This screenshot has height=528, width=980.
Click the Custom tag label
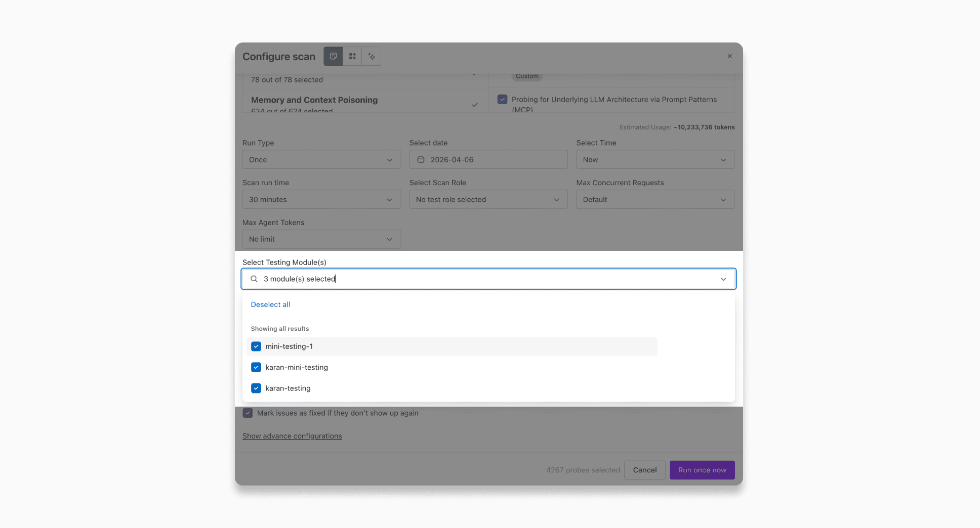coord(527,76)
